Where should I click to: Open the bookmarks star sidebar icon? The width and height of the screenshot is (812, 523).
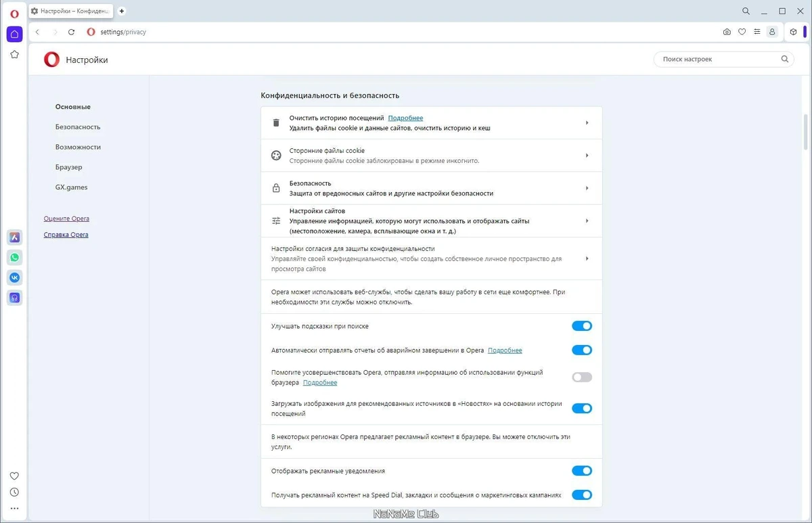pos(14,54)
